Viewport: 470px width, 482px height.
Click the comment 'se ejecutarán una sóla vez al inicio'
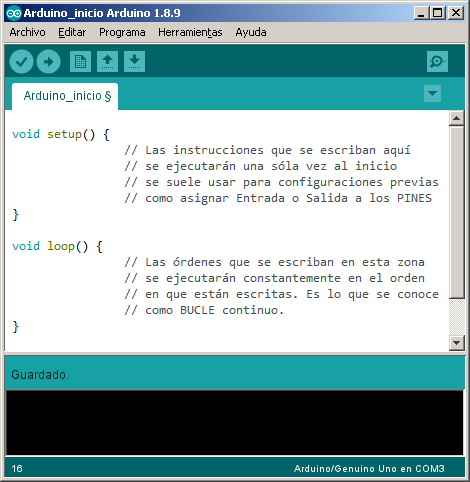click(x=261, y=166)
